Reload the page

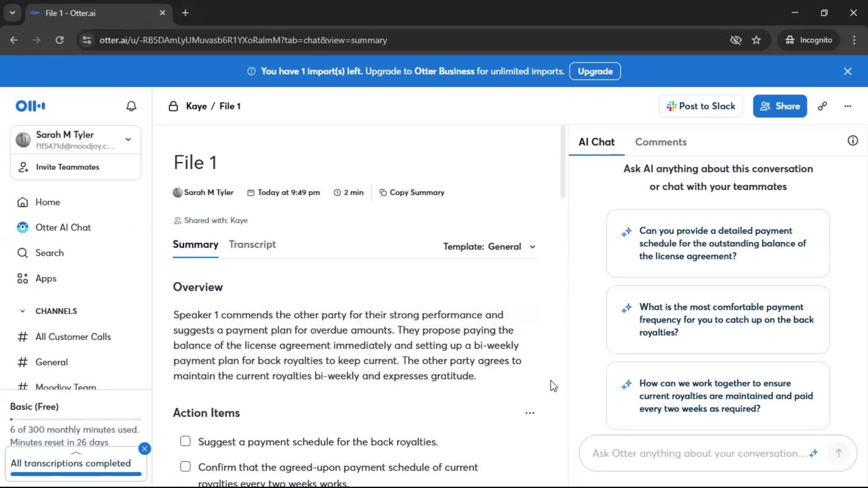coord(60,40)
